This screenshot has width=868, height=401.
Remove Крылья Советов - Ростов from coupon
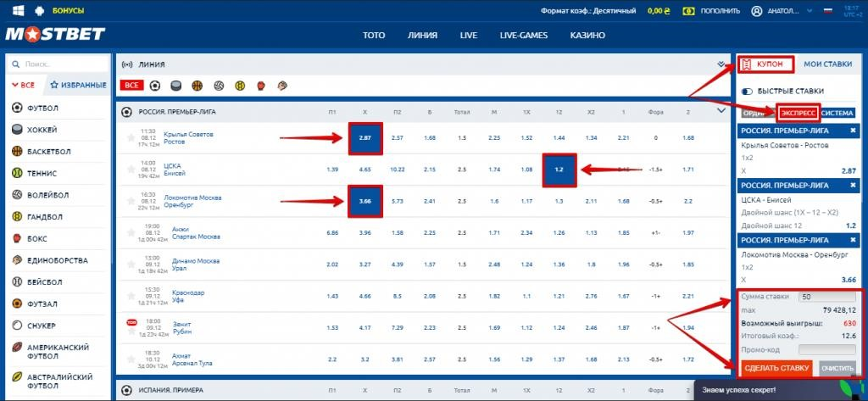point(853,131)
